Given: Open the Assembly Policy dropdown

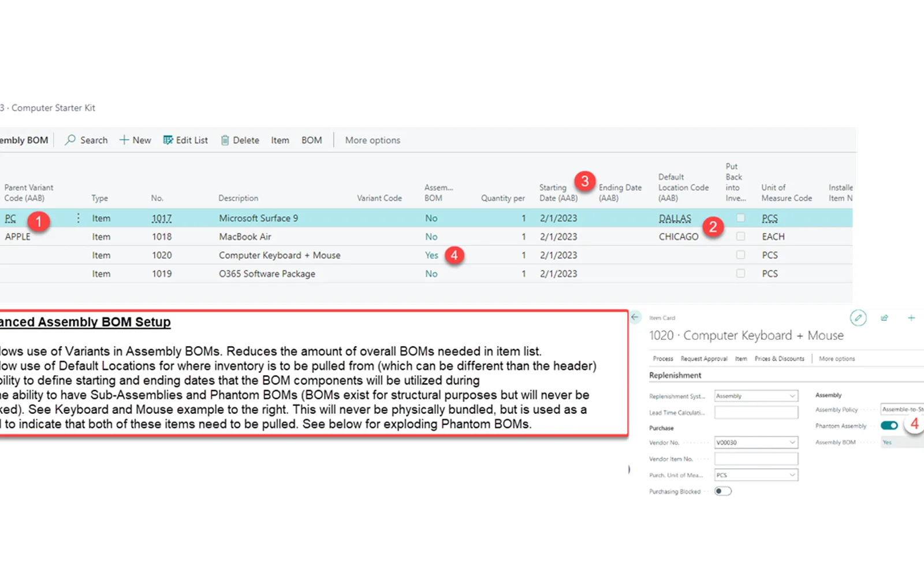Looking at the screenshot, I should (x=902, y=409).
